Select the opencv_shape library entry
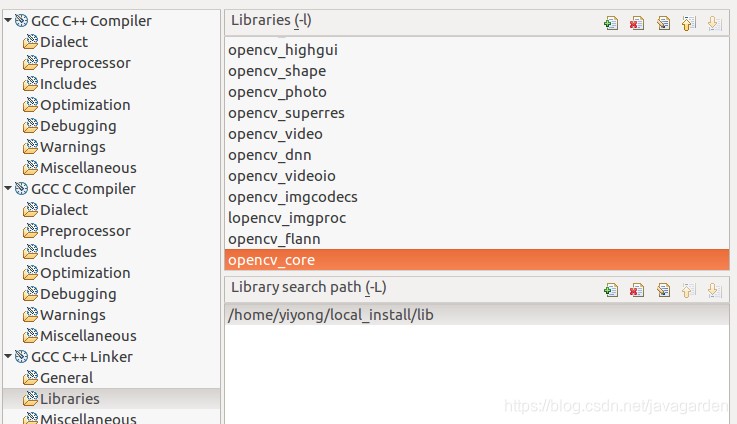 click(x=477, y=71)
